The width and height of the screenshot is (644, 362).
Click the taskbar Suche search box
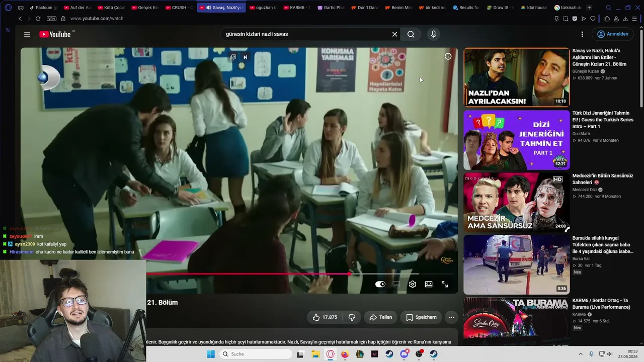[x=257, y=354]
